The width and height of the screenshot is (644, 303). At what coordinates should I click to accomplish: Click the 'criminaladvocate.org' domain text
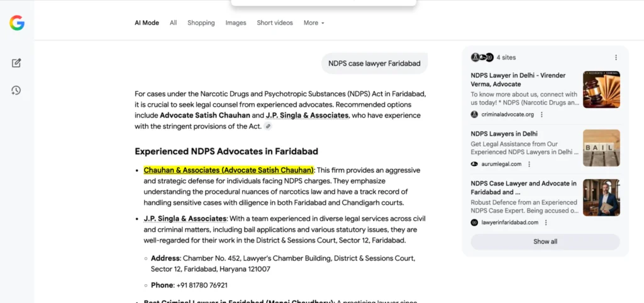tap(508, 114)
